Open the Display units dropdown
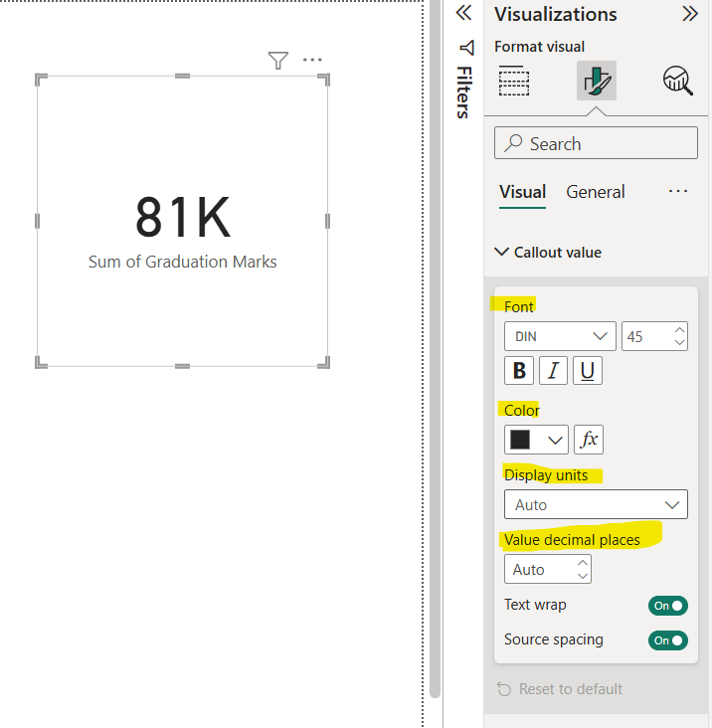Viewport: 712px width, 728px height. [596, 504]
